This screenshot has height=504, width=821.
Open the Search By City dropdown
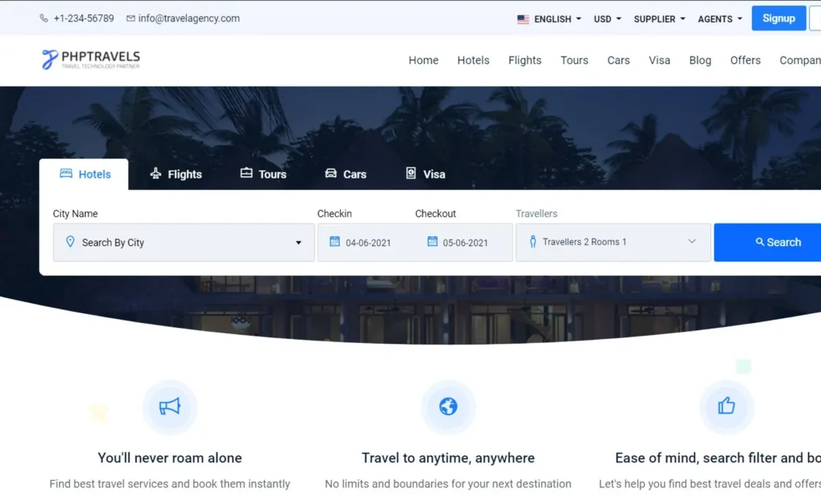tap(184, 242)
